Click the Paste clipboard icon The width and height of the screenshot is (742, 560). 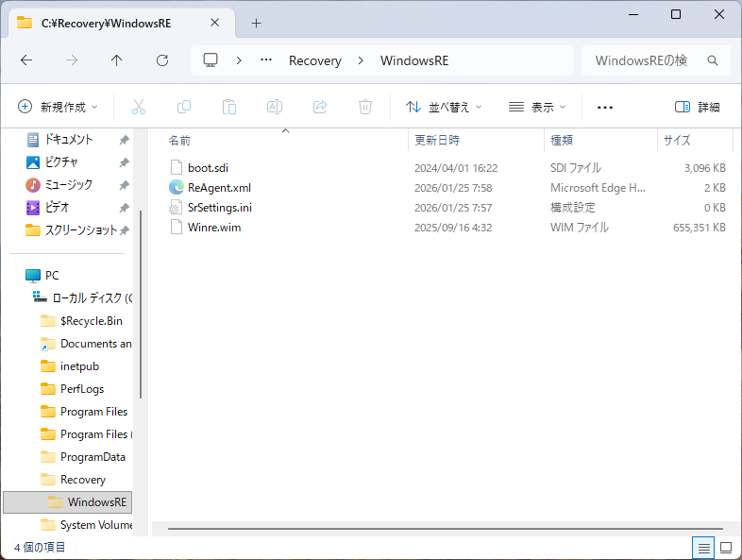click(x=229, y=107)
